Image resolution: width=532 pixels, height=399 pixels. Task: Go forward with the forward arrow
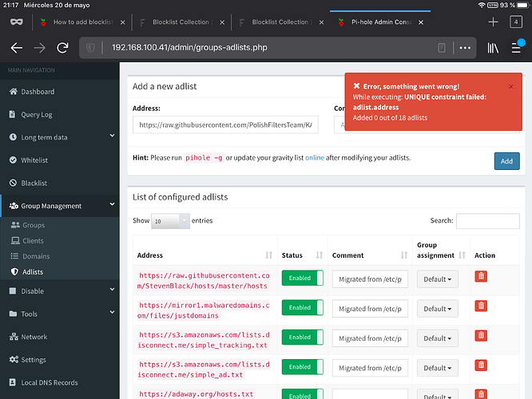40,48
